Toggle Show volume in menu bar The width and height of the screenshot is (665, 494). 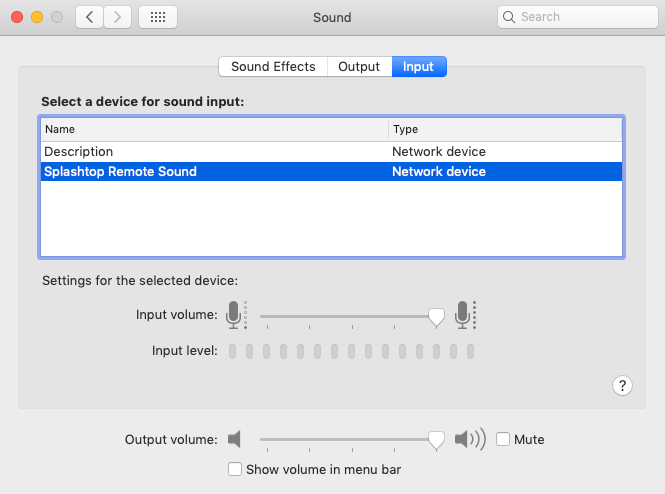(x=235, y=468)
